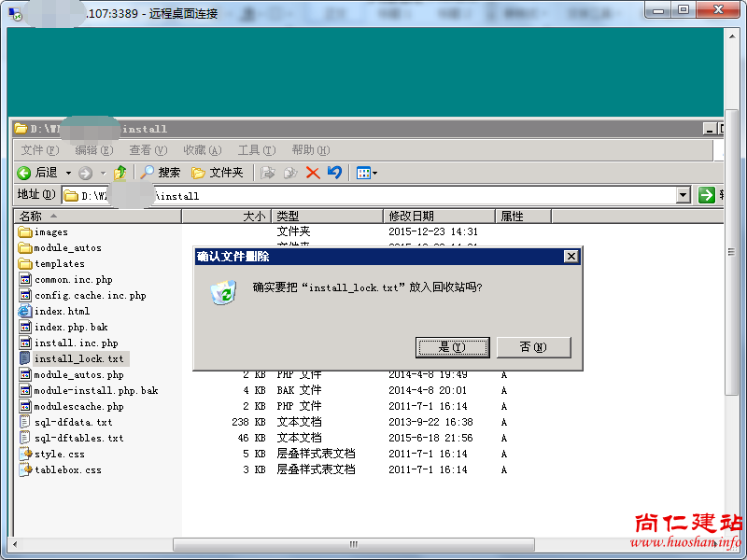Click the blue undo arrow icon
The height and width of the screenshot is (560, 747).
(x=334, y=173)
